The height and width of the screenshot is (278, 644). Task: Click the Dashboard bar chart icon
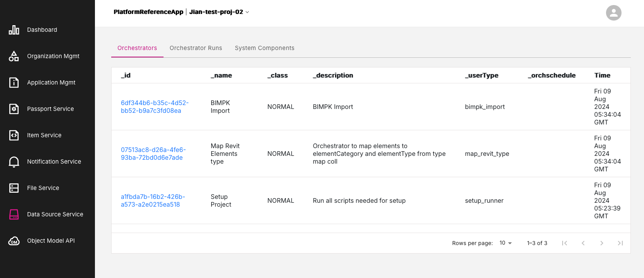click(x=14, y=30)
